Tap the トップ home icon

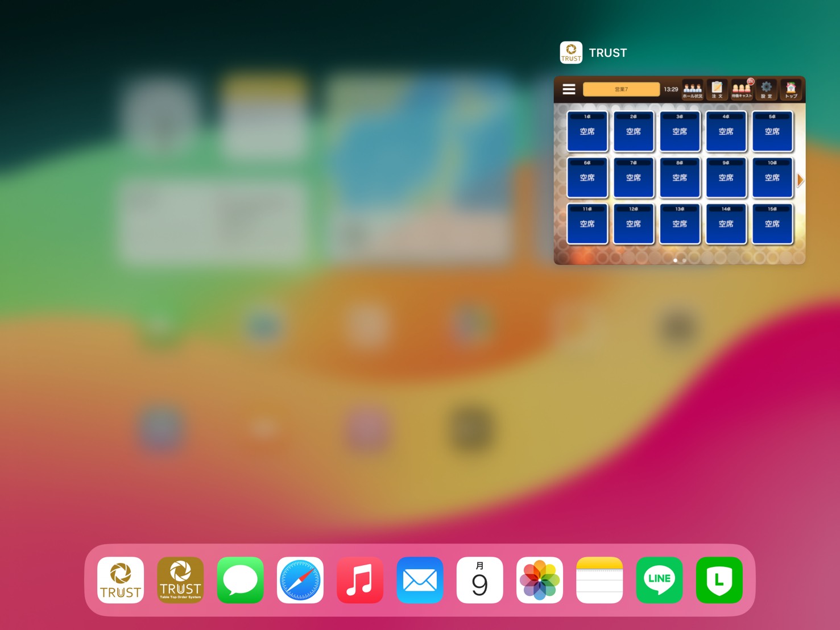tap(791, 89)
